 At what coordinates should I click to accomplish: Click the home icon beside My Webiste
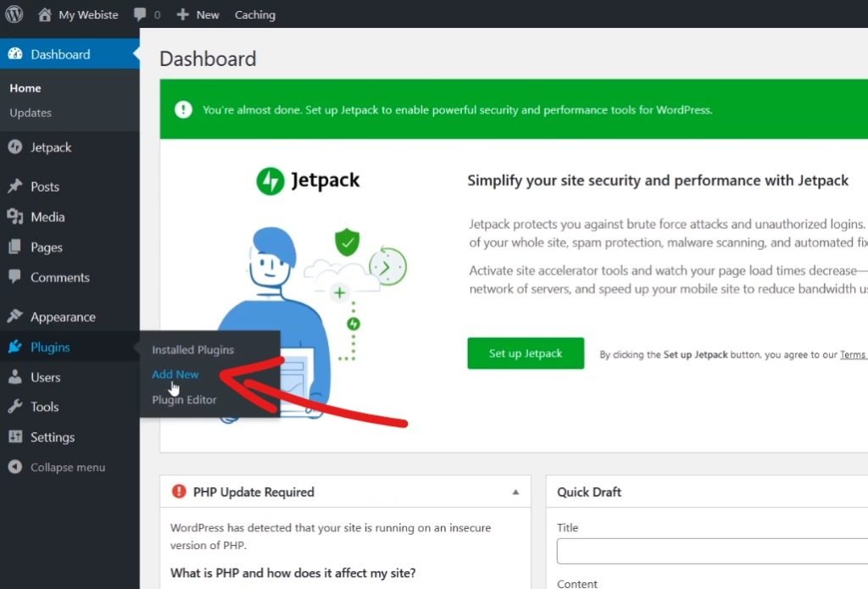(x=45, y=14)
